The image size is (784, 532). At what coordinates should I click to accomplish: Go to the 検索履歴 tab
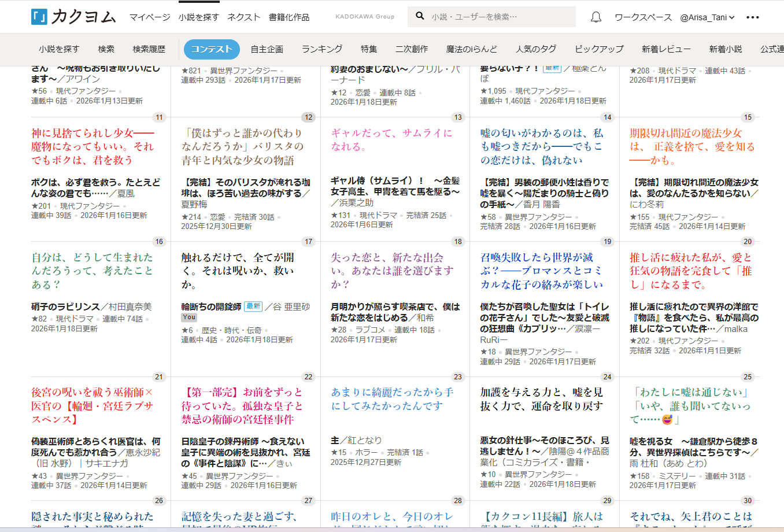tap(149, 49)
